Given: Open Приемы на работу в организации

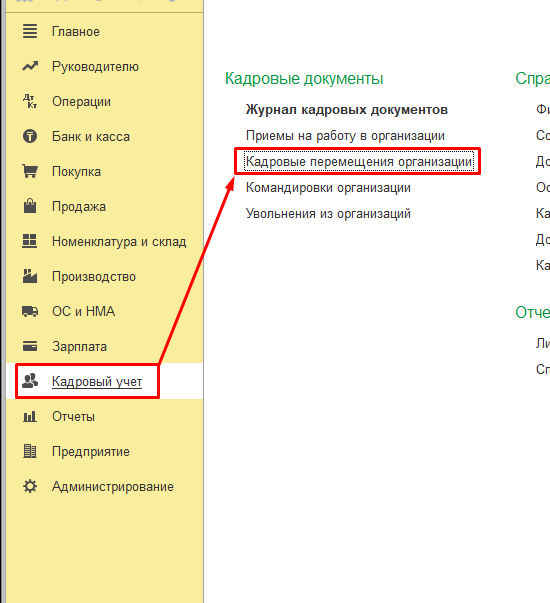Looking at the screenshot, I should click(345, 136).
